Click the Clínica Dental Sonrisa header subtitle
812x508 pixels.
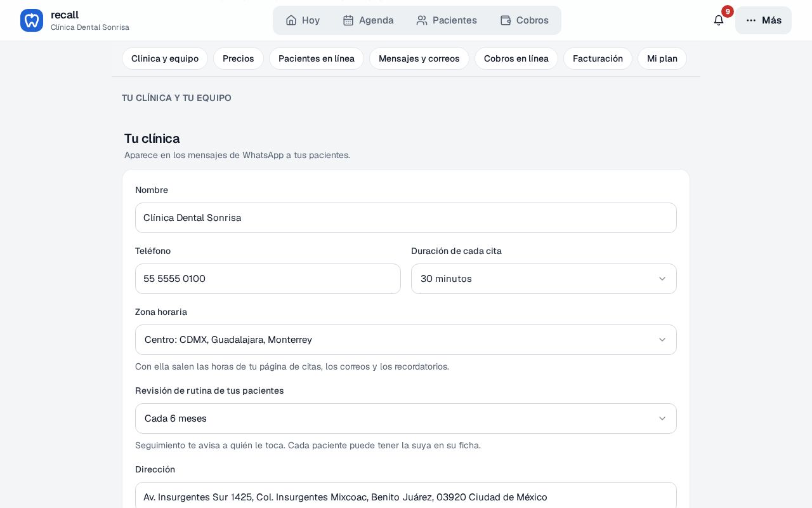click(x=90, y=27)
